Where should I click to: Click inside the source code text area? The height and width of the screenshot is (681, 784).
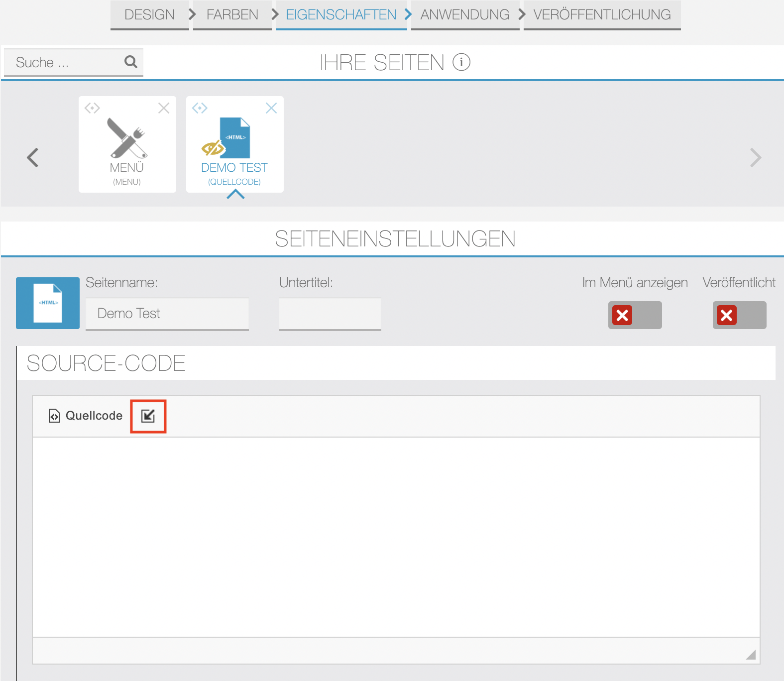396,537
